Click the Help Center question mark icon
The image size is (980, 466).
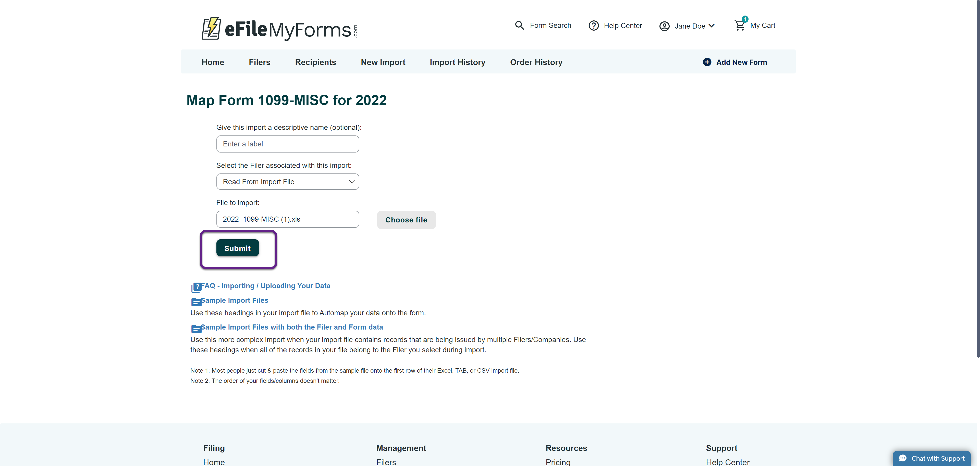coord(593,25)
